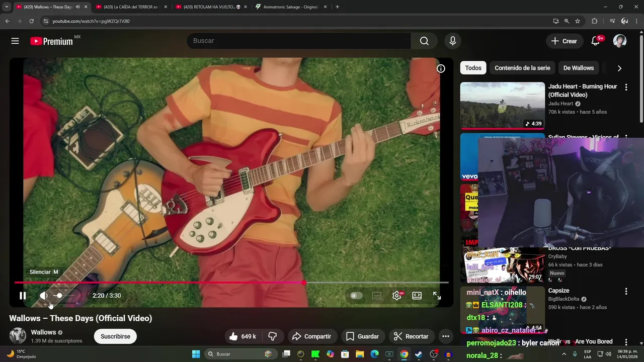Open the Capsize video title
The height and width of the screenshot is (362, 644).
(558, 291)
